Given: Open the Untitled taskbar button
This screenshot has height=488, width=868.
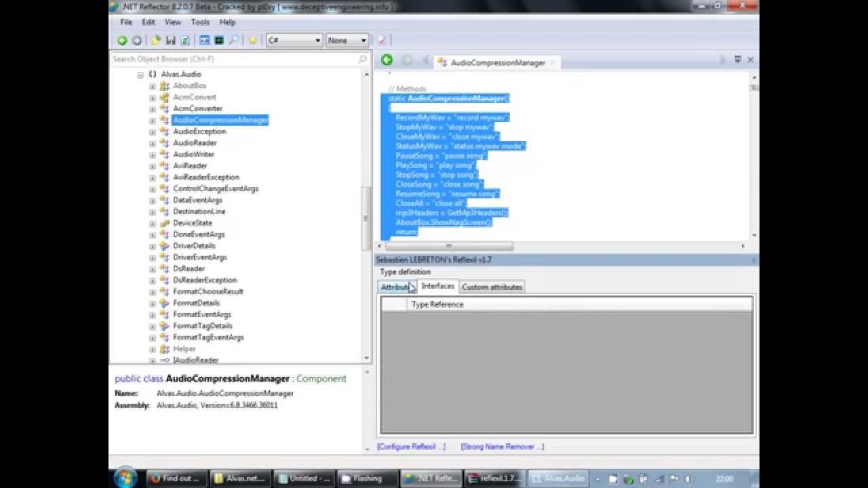Looking at the screenshot, I should (303, 479).
